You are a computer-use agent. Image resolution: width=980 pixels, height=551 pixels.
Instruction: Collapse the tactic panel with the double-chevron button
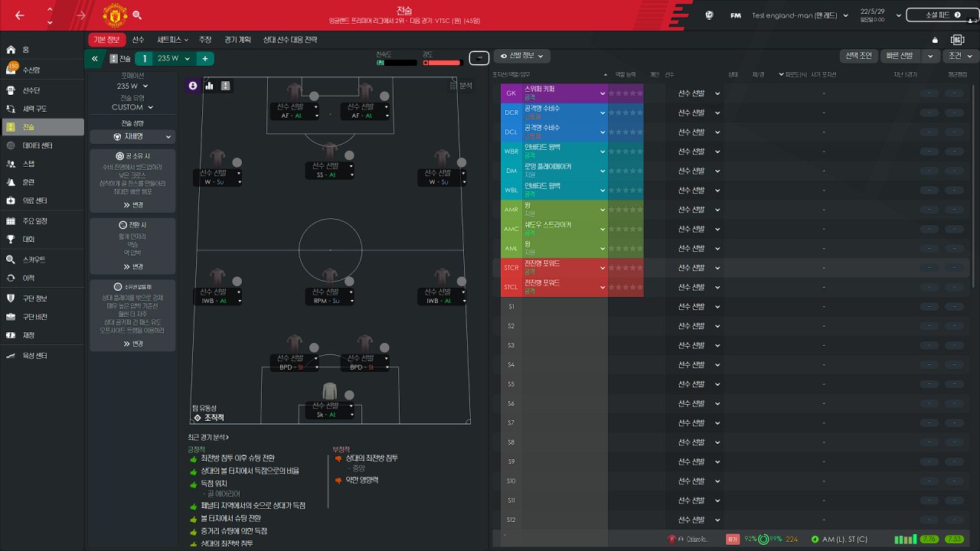tap(94, 58)
